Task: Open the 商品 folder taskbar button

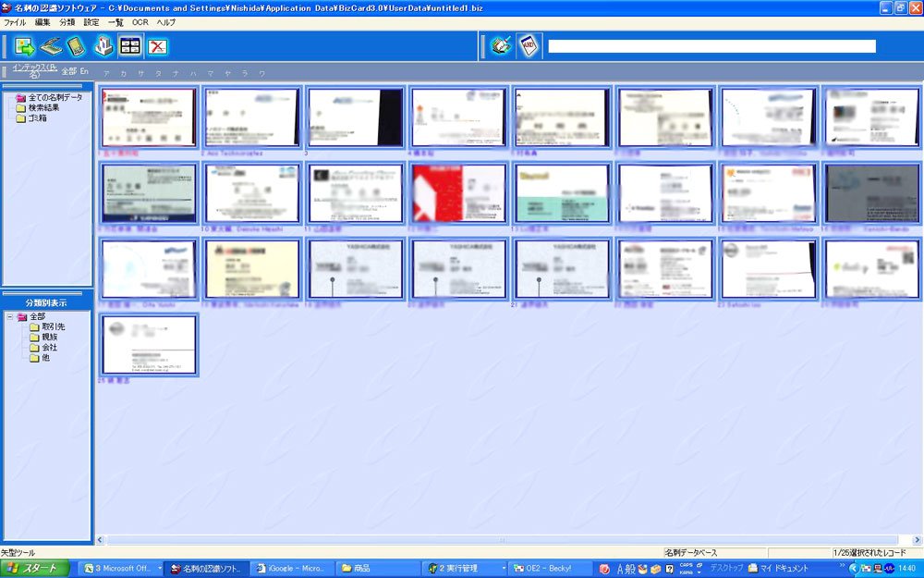Action: tap(377, 569)
